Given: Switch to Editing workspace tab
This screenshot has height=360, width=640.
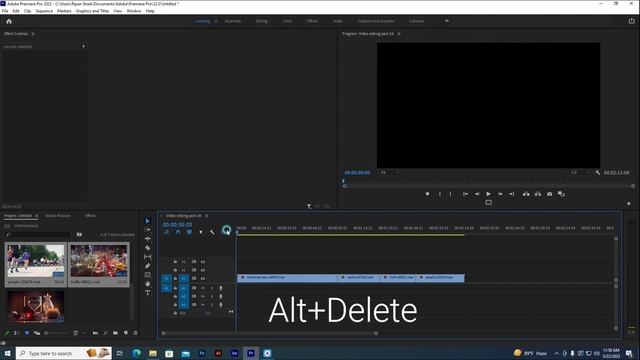Looking at the screenshot, I should coord(262,21).
